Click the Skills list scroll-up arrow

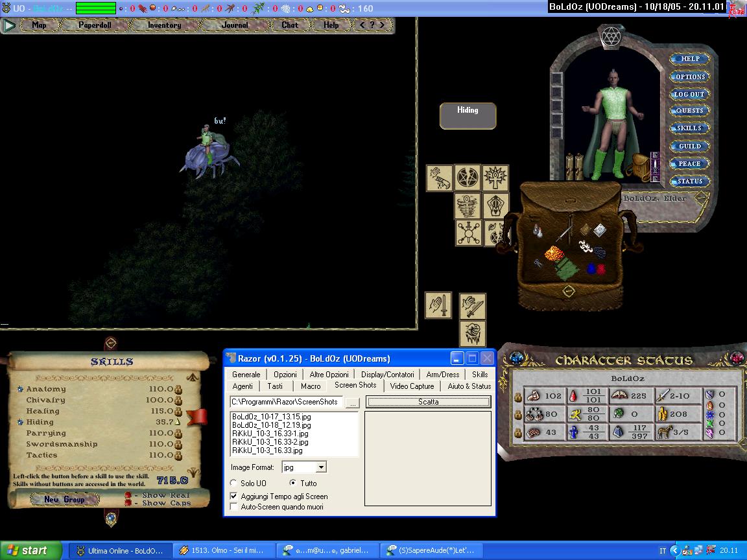(x=193, y=378)
